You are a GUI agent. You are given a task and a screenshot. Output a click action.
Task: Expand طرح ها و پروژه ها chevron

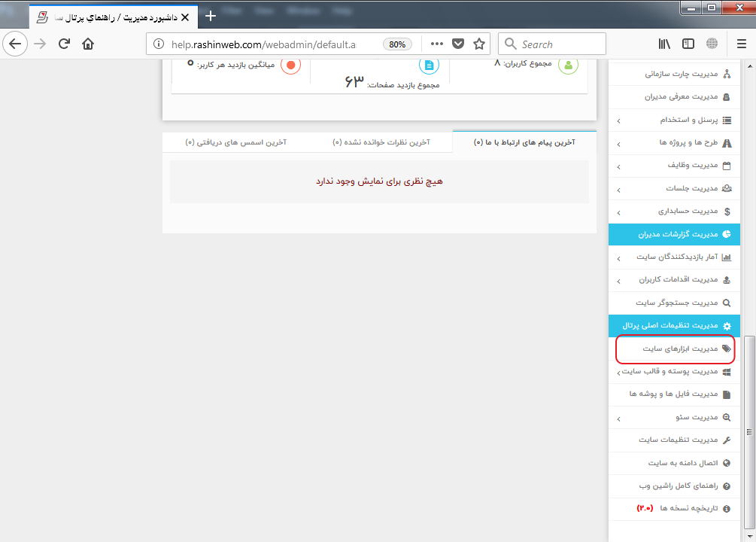[618, 145]
